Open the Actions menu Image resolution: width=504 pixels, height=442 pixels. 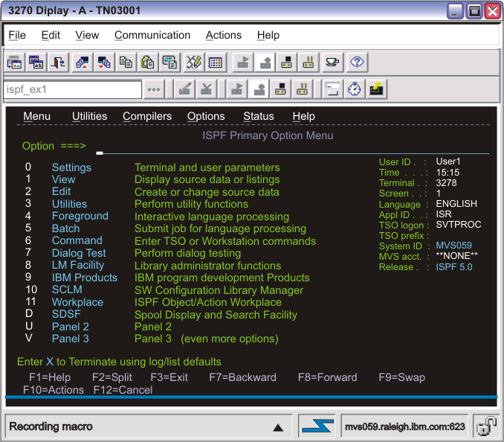coord(224,35)
